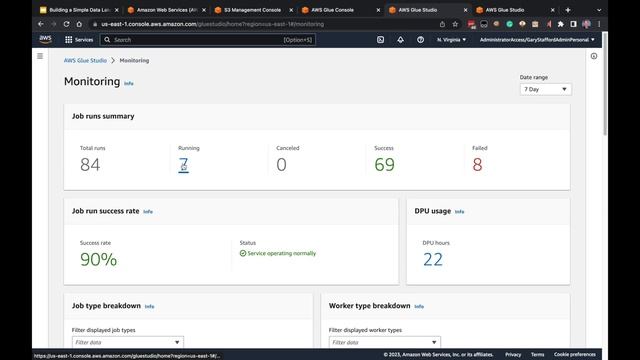Open the Services grid menu
The height and width of the screenshot is (360, 640).
coord(79,40)
